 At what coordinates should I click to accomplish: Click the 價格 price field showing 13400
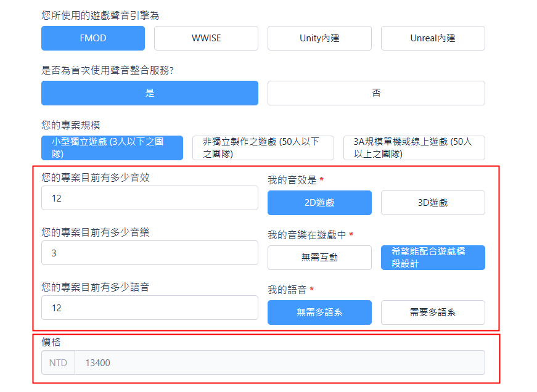[x=279, y=363]
